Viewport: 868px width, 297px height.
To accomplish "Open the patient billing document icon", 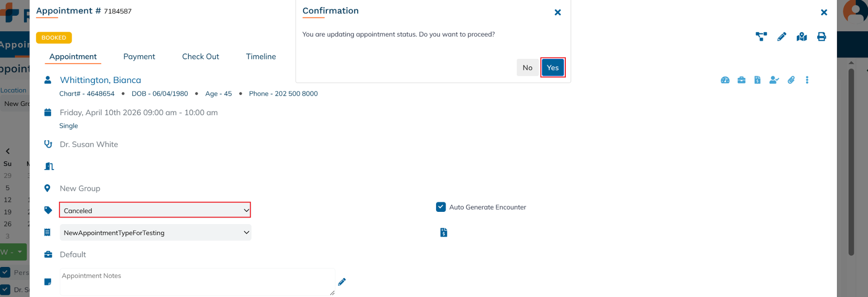I will click(757, 80).
